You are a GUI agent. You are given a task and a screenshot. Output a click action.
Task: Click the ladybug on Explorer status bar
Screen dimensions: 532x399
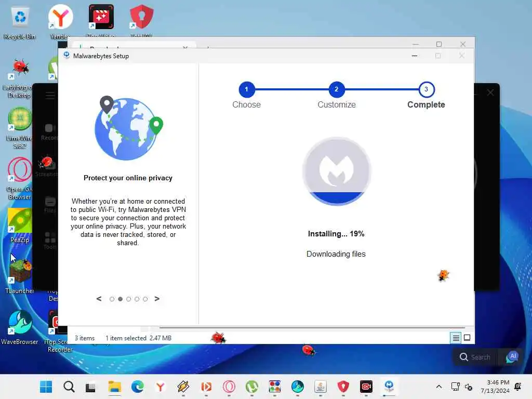click(x=218, y=338)
